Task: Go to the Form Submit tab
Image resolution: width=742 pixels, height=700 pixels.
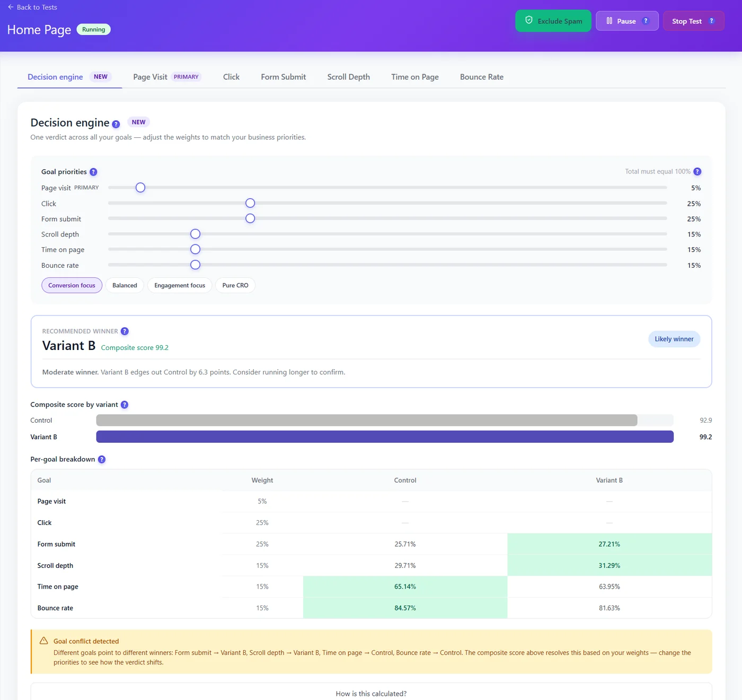Action: (284, 77)
